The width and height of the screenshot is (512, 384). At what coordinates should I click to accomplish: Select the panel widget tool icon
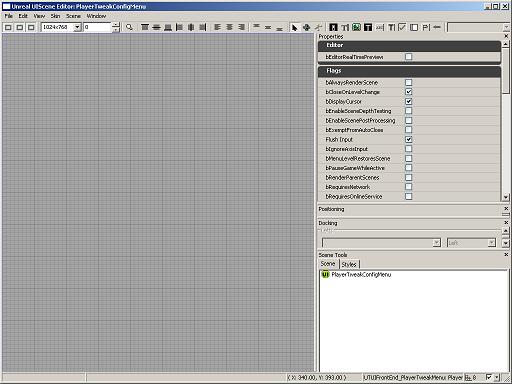point(414,27)
